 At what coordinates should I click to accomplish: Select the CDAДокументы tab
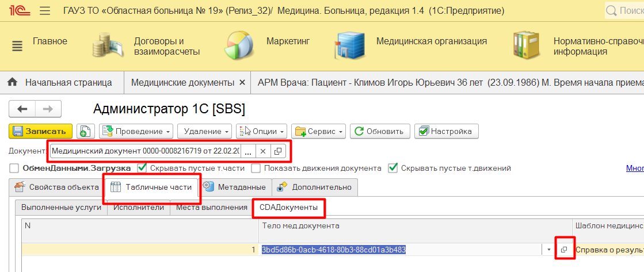(288, 207)
